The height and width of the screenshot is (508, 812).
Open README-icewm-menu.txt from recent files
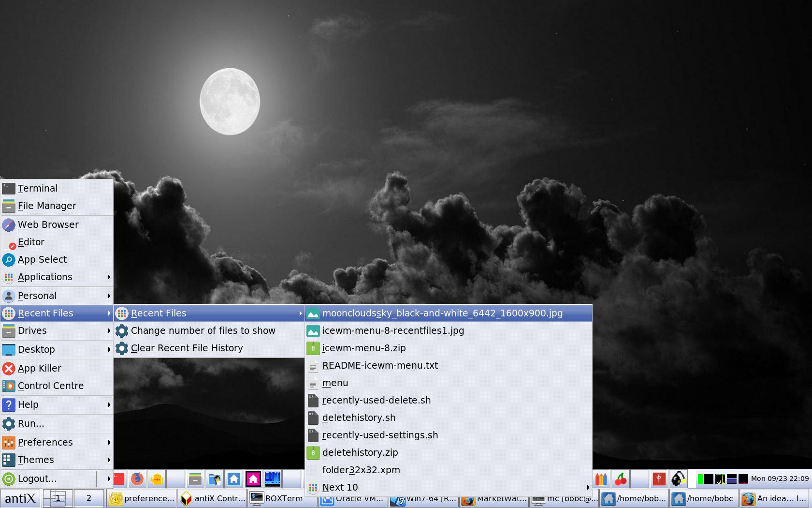[380, 365]
